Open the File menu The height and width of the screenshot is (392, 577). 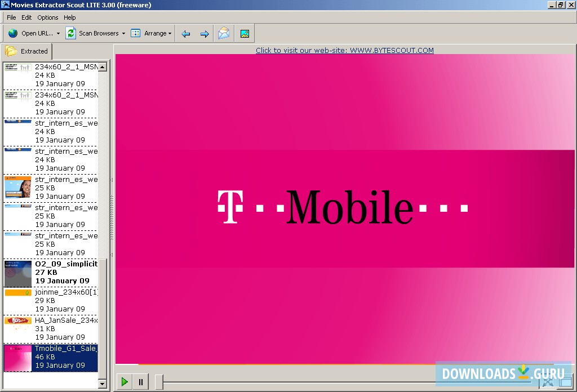(11, 17)
